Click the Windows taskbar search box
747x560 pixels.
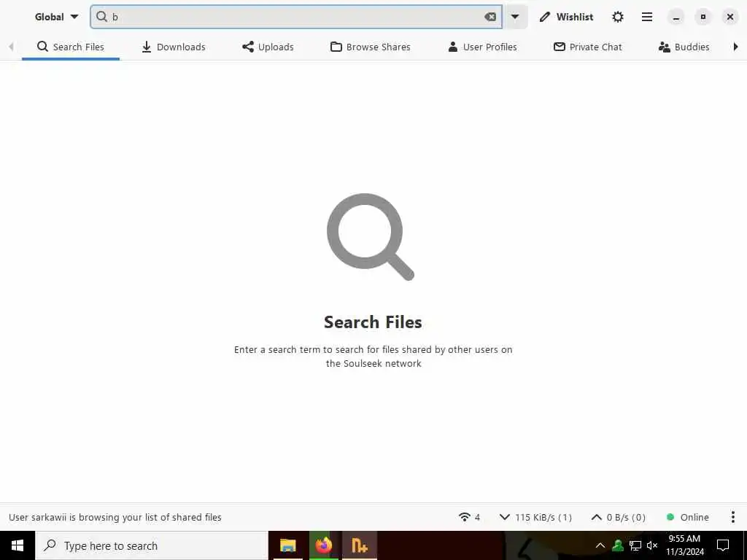(152, 545)
